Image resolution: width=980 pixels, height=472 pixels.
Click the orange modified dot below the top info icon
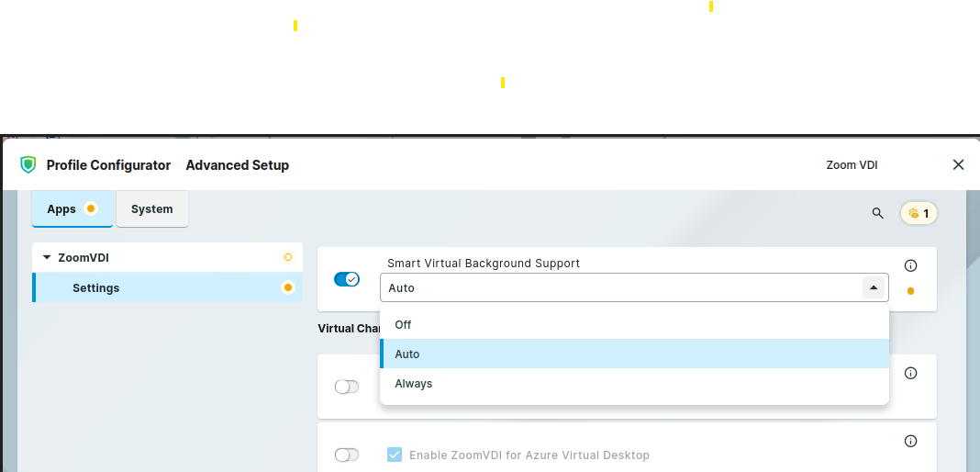[x=910, y=291]
